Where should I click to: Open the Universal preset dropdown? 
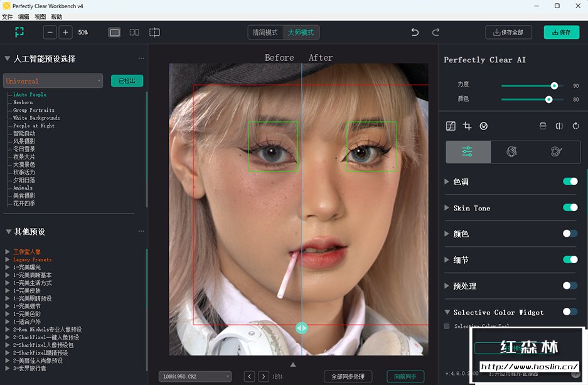click(x=53, y=80)
